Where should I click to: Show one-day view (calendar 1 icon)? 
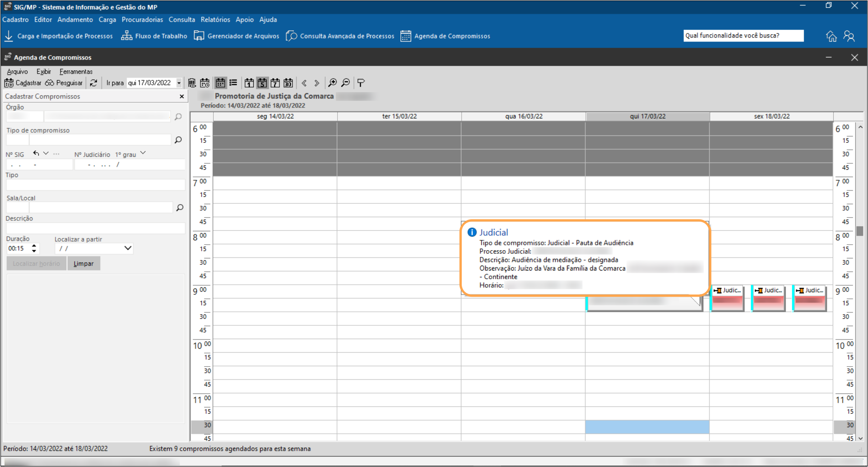[249, 83]
